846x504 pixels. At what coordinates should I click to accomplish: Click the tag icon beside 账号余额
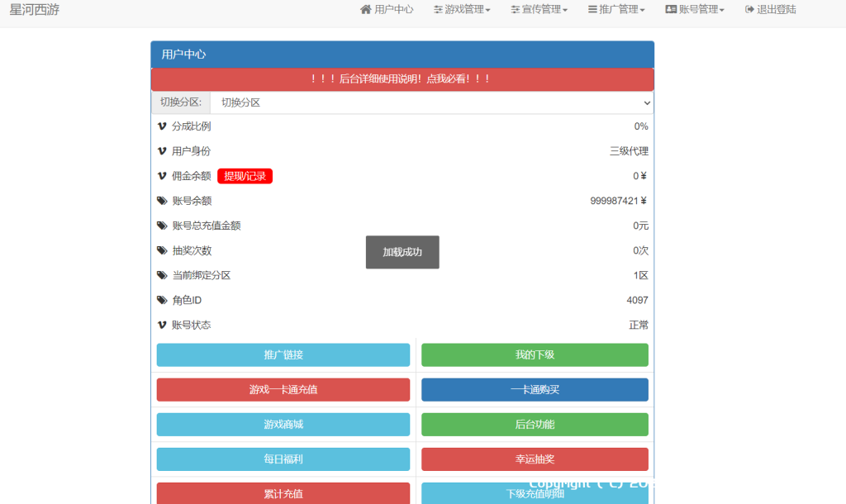pos(162,201)
